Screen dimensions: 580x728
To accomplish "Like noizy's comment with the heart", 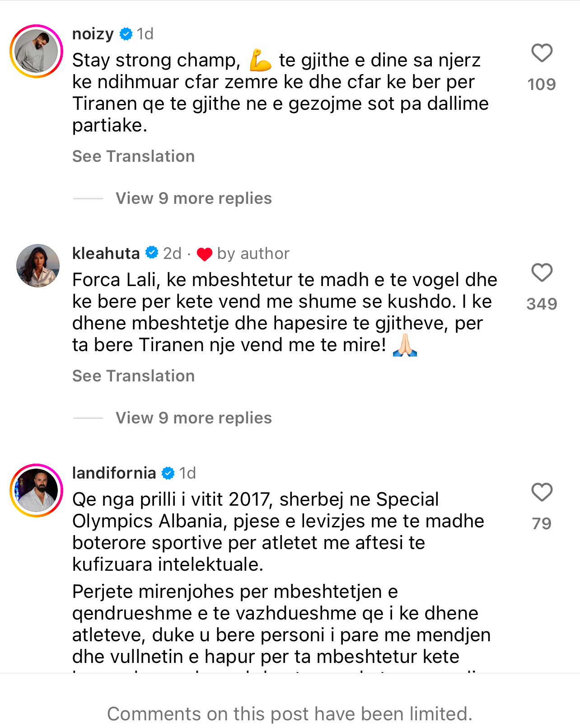I will [x=542, y=53].
